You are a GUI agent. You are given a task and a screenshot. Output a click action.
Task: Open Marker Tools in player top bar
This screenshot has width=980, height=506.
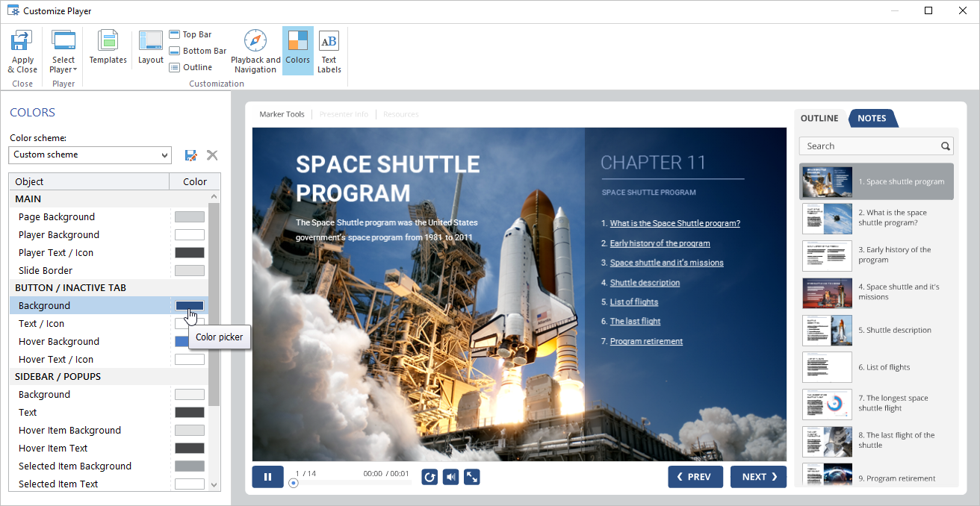tap(282, 114)
